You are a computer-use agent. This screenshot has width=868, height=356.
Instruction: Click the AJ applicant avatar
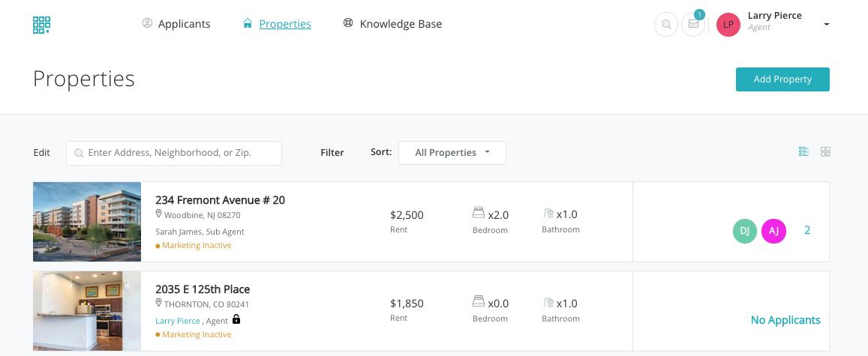(773, 231)
